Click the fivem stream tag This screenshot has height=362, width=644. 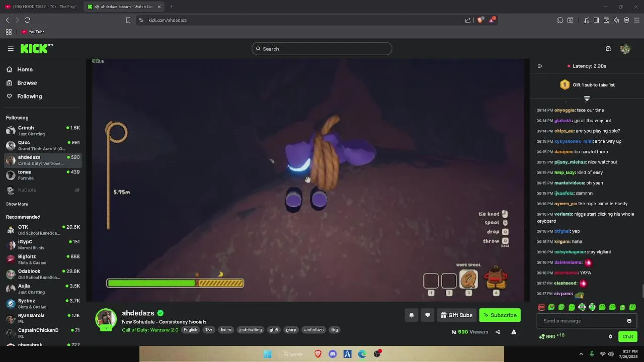click(226, 330)
